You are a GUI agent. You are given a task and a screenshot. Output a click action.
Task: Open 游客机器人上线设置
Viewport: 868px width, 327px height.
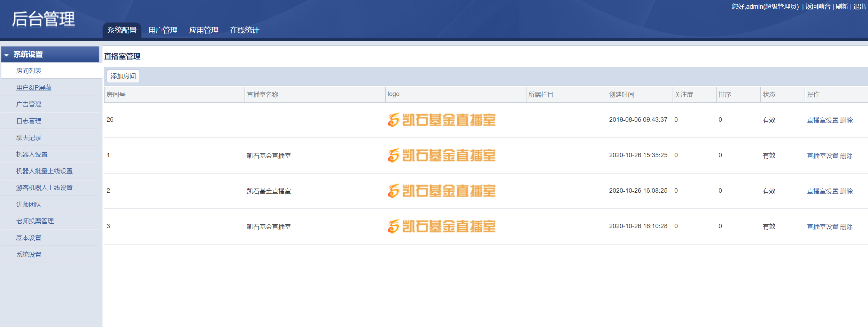44,188
